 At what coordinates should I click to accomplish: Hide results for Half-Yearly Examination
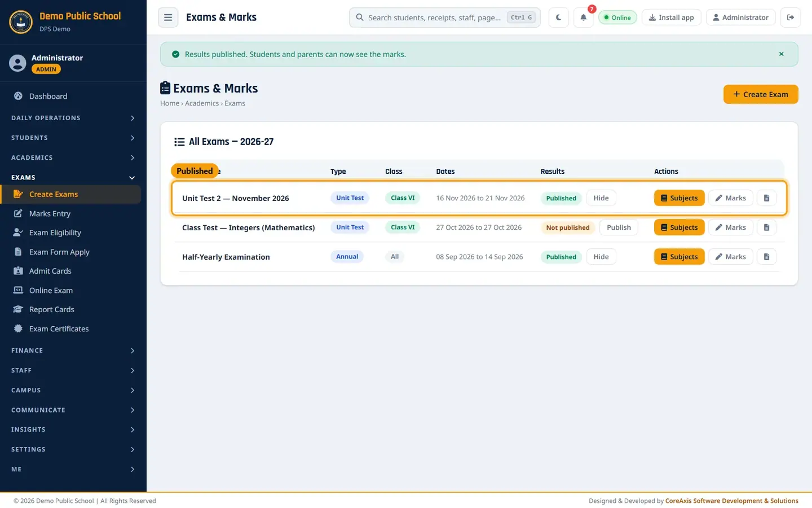[x=601, y=257]
